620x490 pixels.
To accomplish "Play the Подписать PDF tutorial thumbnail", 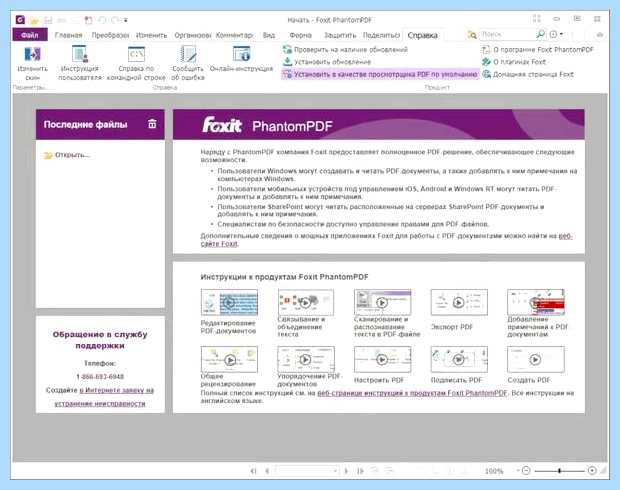I will tap(459, 359).
